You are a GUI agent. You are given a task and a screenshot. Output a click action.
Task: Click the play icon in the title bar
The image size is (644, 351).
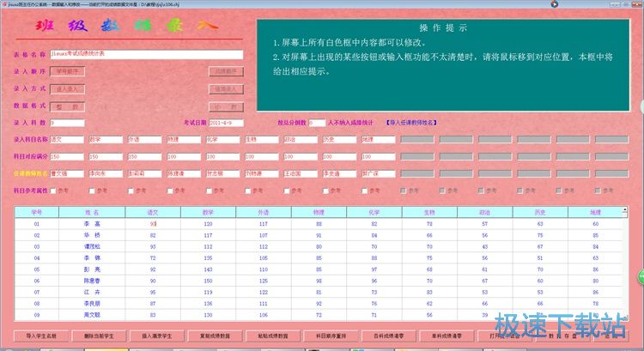click(x=554, y=4)
